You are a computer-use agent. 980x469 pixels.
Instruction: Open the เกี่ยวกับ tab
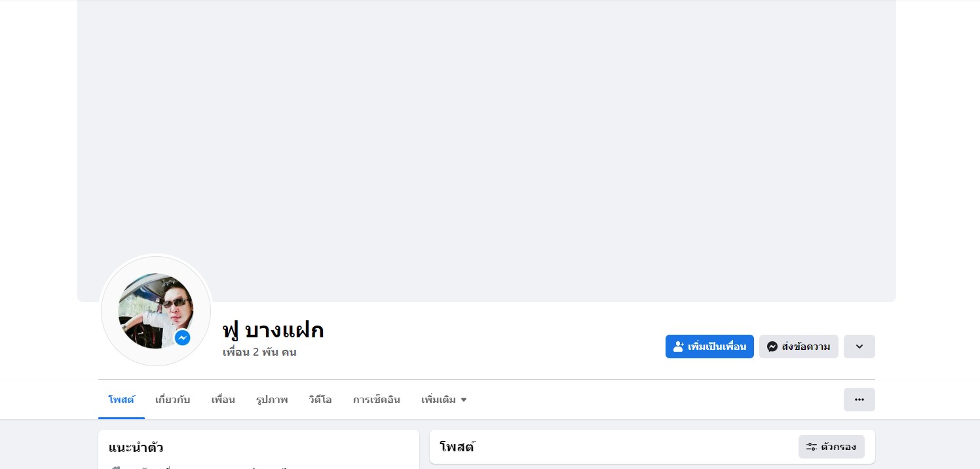[x=173, y=400]
